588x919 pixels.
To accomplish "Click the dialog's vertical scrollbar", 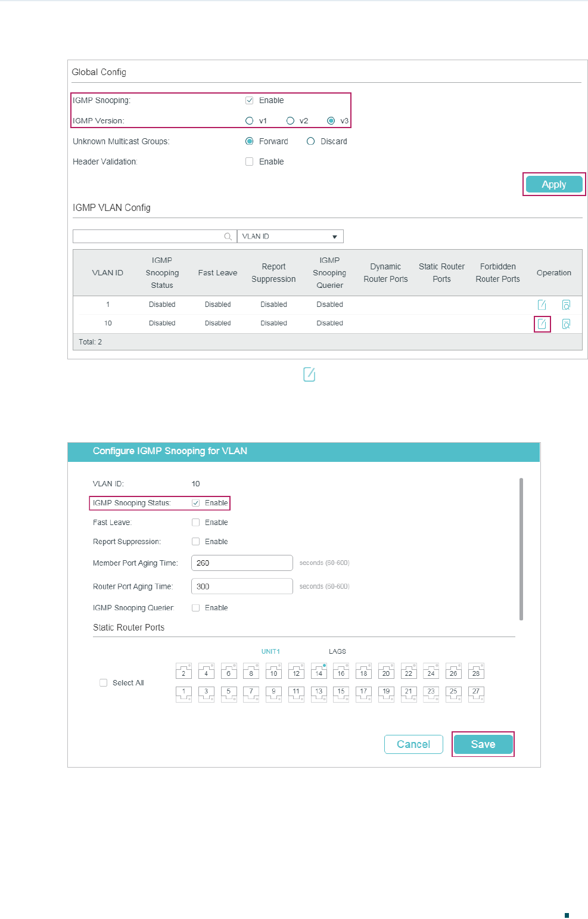I will click(521, 549).
